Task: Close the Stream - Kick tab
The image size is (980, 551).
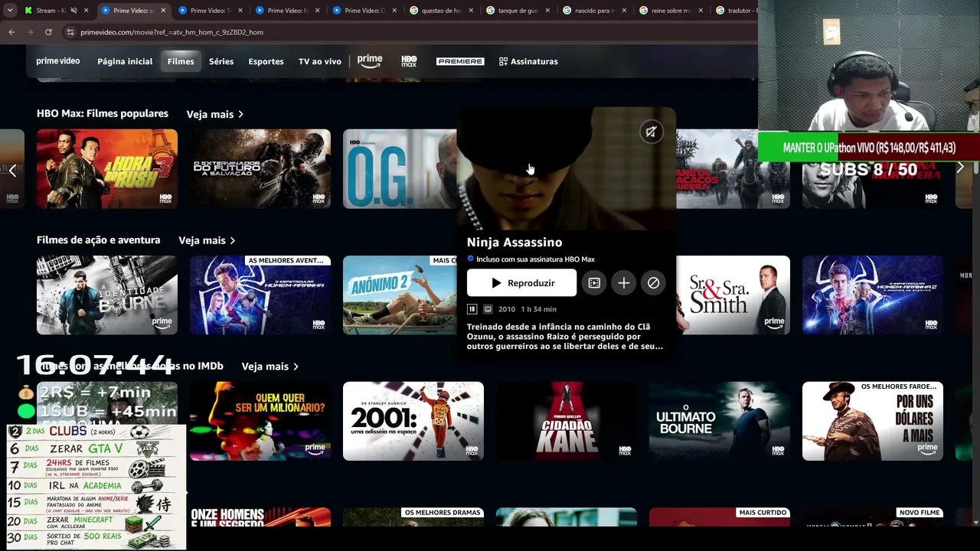Action: (86, 11)
